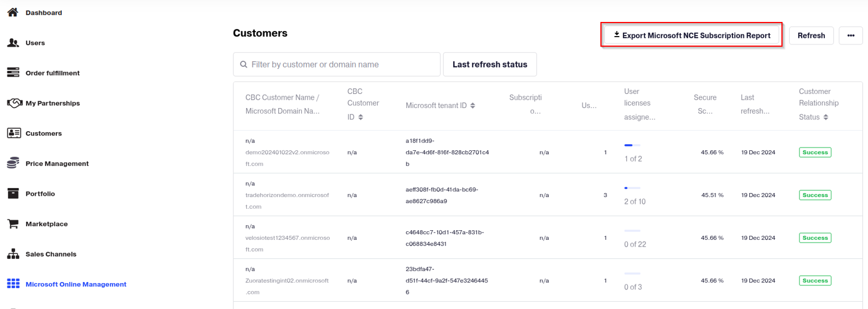The height and width of the screenshot is (309, 868).
Task: Click velosiotest1234567.onmicrosoft.com domain name
Action: coord(287,244)
